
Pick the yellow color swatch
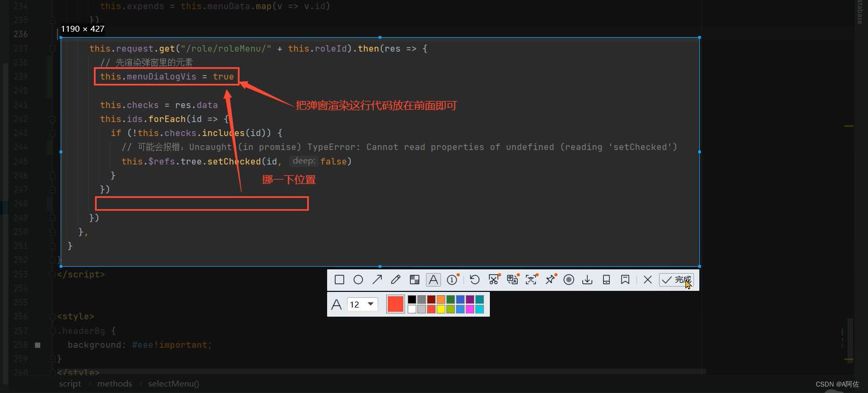(441, 309)
